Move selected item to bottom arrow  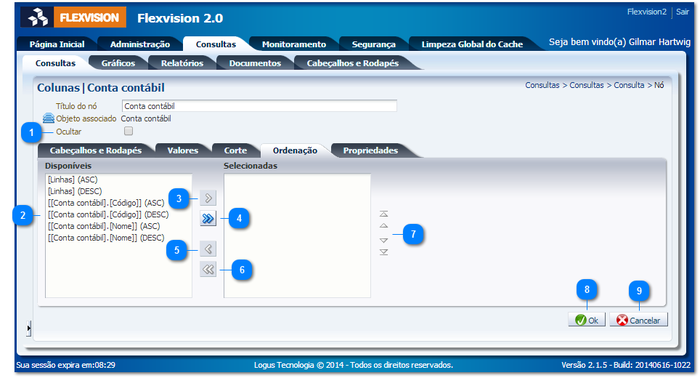pos(383,252)
